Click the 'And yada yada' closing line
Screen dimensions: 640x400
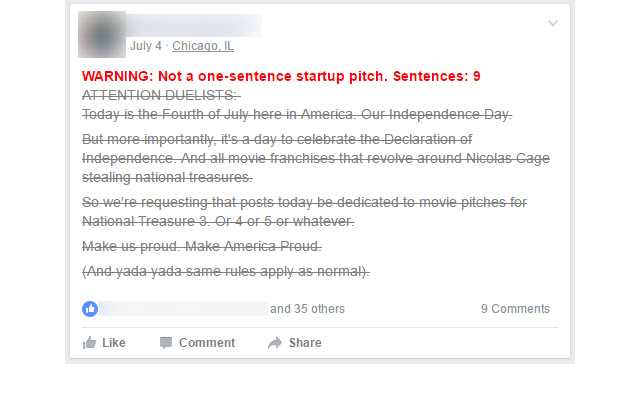[226, 271]
